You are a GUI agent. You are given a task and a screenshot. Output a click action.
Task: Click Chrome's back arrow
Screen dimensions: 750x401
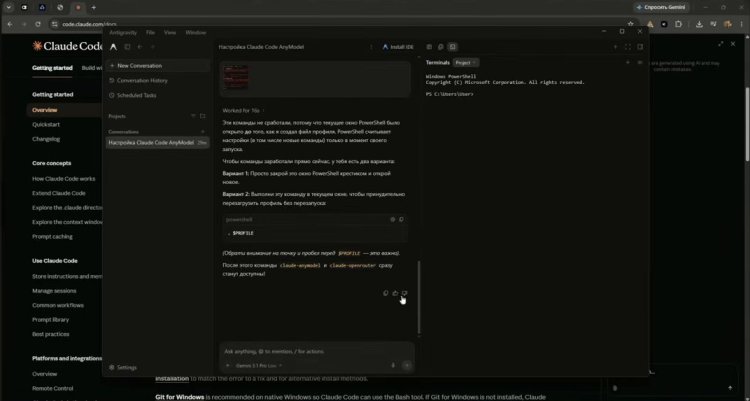(10, 24)
